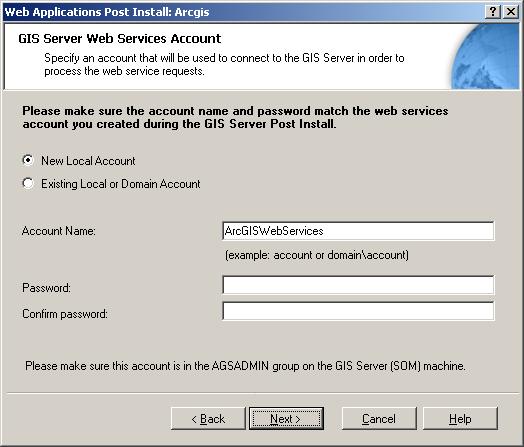Screen dimensions: 524x447
Task: Focus the Password input box
Action: [x=358, y=285]
